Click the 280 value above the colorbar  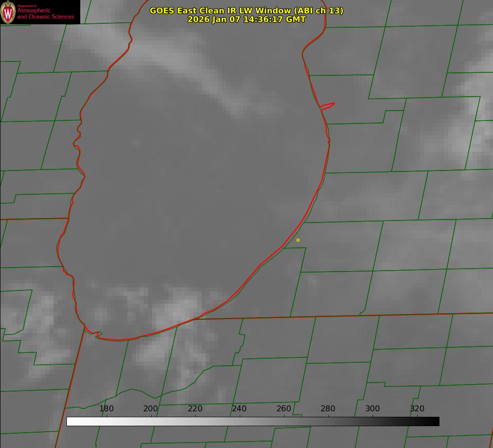(328, 408)
